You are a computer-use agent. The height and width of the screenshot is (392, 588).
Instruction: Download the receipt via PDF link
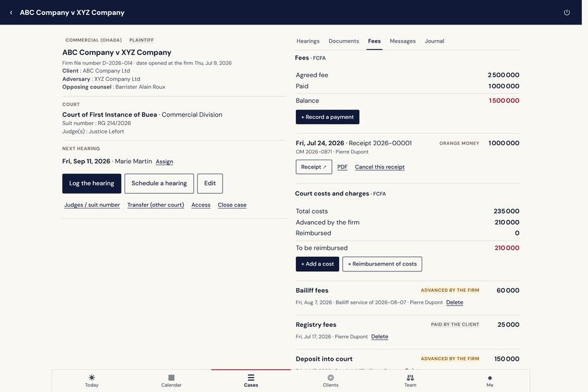(x=342, y=167)
